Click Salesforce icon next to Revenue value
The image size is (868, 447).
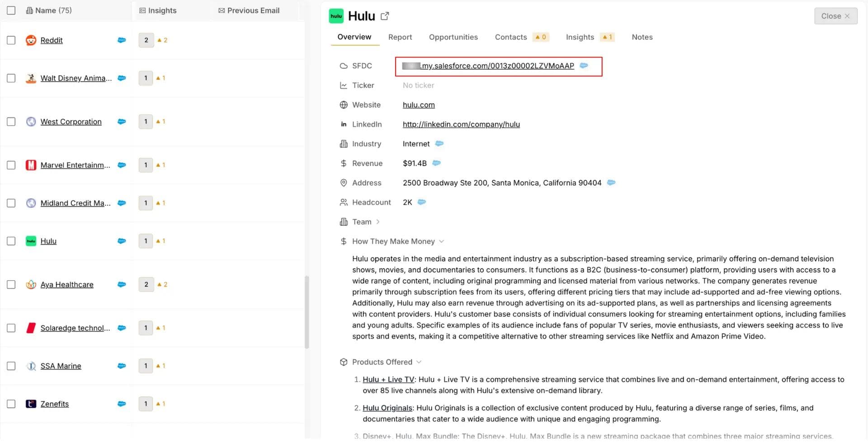pyautogui.click(x=436, y=163)
